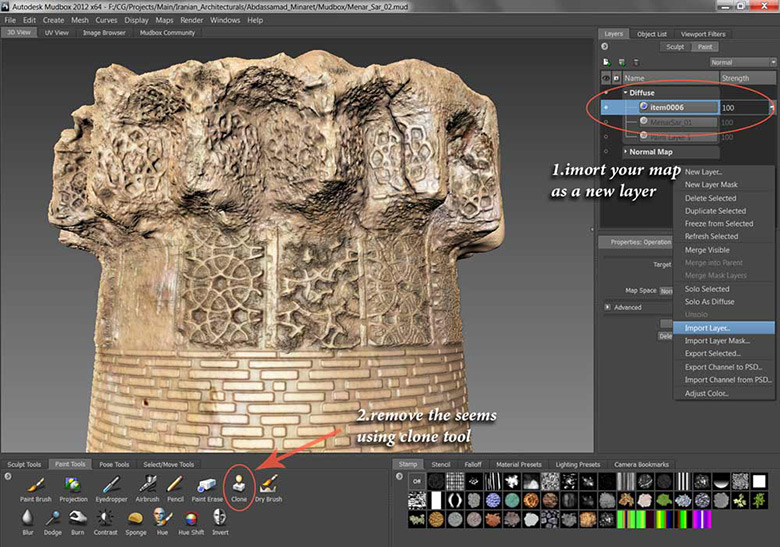
Task: Select the Clone paint tool
Action: [x=239, y=485]
